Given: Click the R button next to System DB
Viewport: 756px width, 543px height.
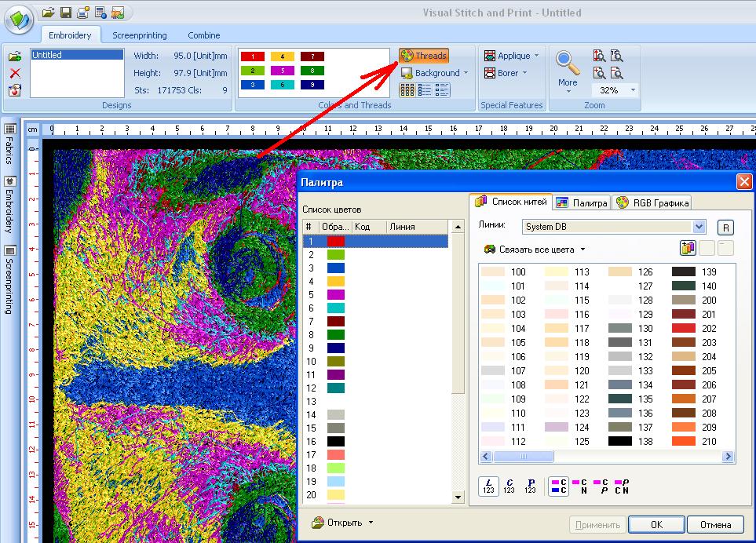Looking at the screenshot, I should [x=726, y=227].
